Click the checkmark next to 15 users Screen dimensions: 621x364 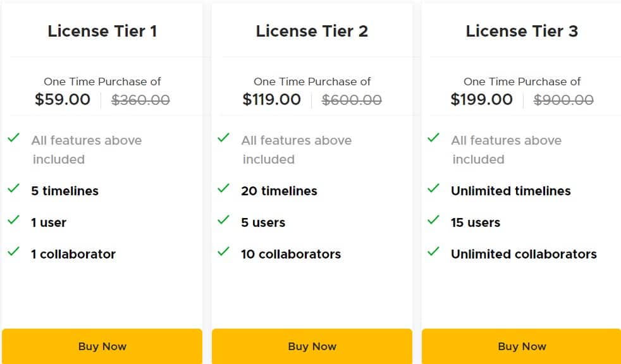click(x=433, y=220)
